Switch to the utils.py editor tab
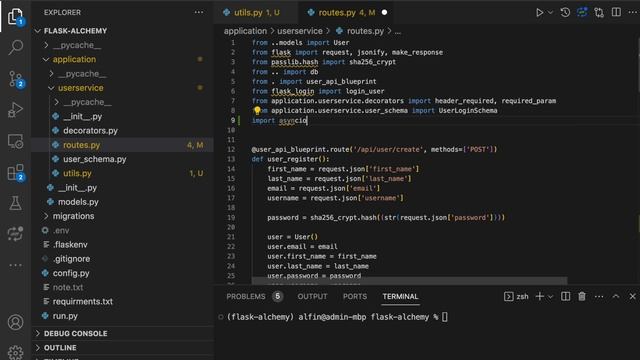 (x=256, y=13)
